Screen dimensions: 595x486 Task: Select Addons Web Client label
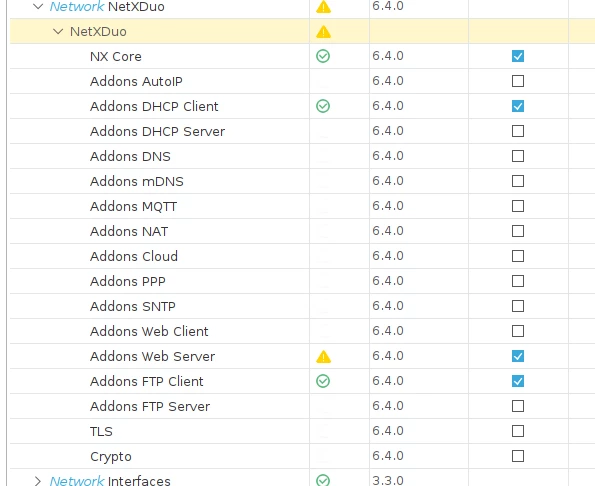[x=149, y=332]
